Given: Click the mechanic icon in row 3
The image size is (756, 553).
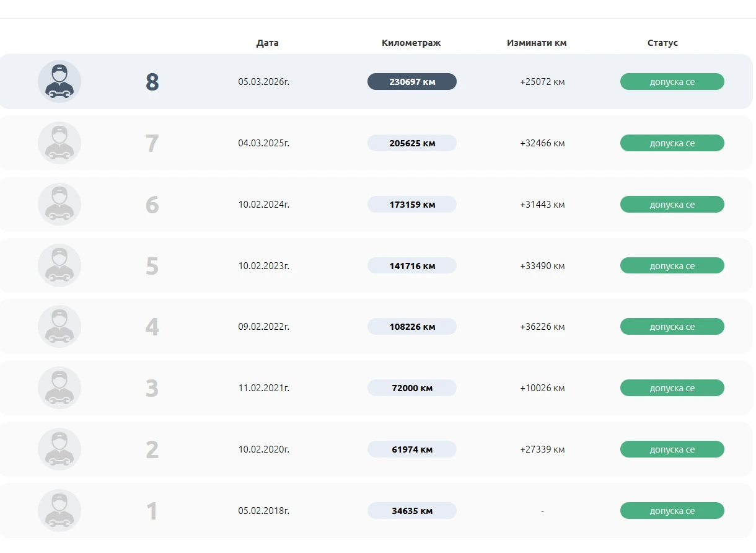Looking at the screenshot, I should tap(59, 388).
